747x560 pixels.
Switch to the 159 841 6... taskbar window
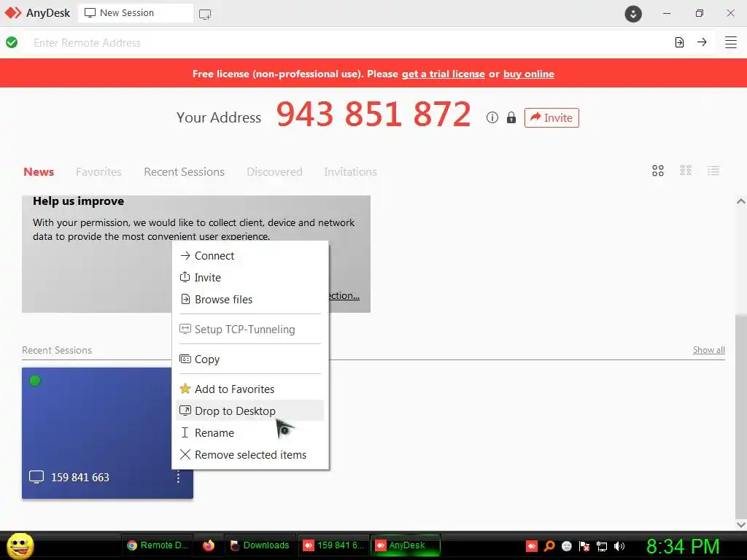[x=333, y=545]
